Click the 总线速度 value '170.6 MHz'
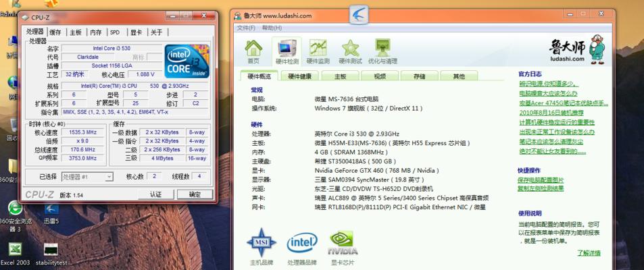The image size is (644, 270). [82, 149]
